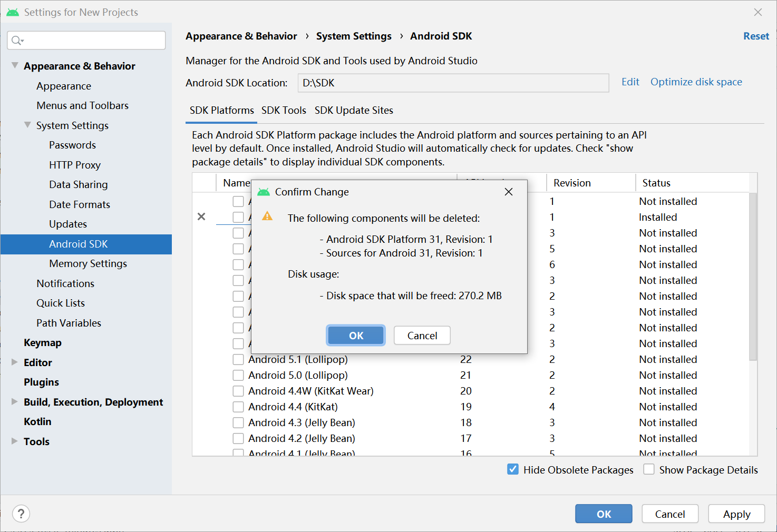Screen dimensions: 777x532
Task: Open the Keymap settings
Action: 43,342
